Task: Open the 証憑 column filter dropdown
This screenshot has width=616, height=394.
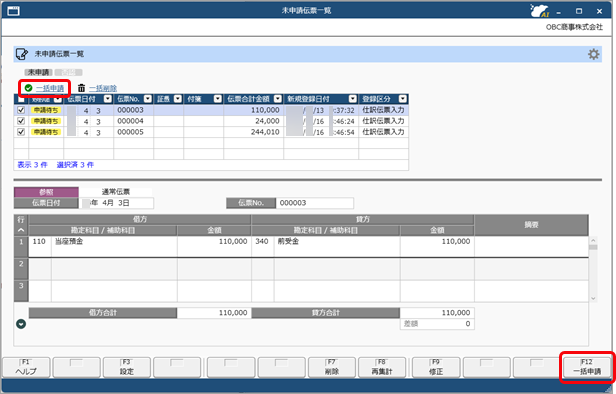Action: point(178,99)
